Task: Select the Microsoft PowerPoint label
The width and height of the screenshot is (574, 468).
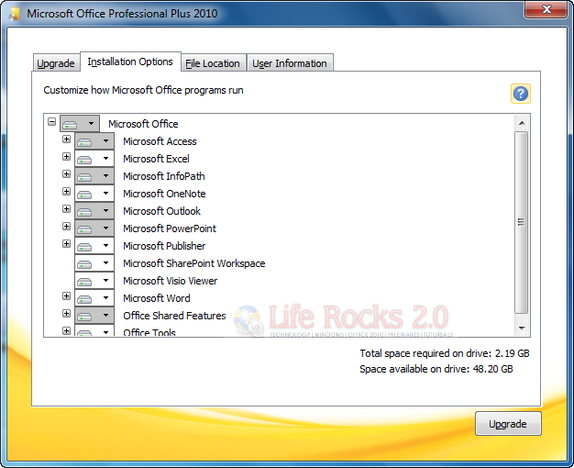Action: pos(169,228)
